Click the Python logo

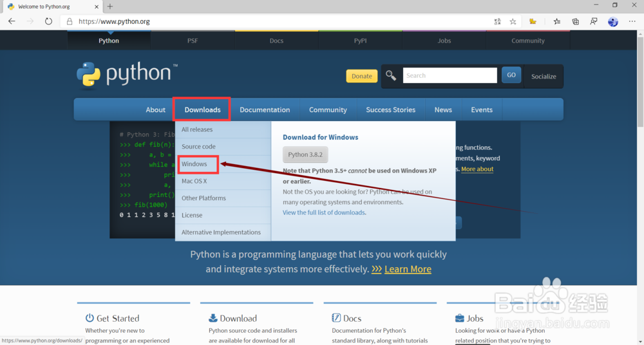click(88, 75)
